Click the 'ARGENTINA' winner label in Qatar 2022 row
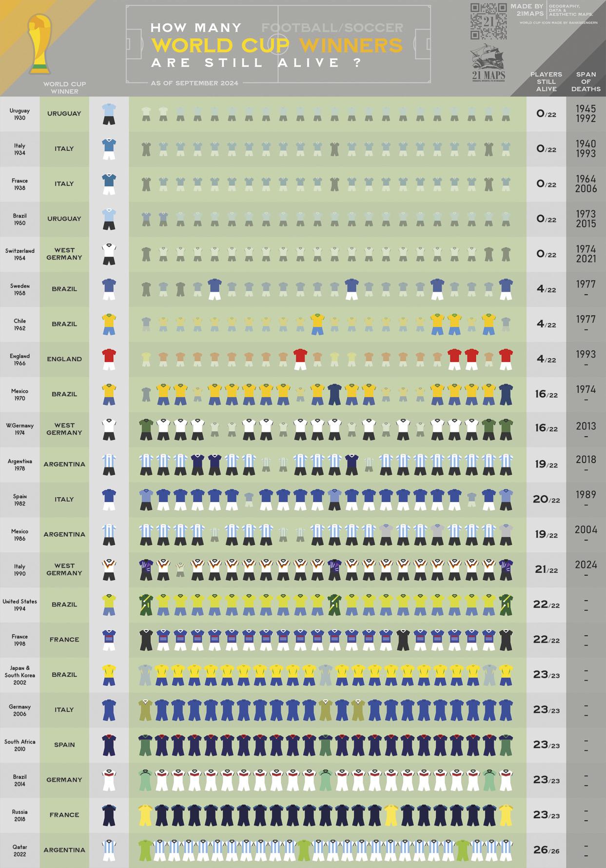606x868 pixels. [64, 850]
